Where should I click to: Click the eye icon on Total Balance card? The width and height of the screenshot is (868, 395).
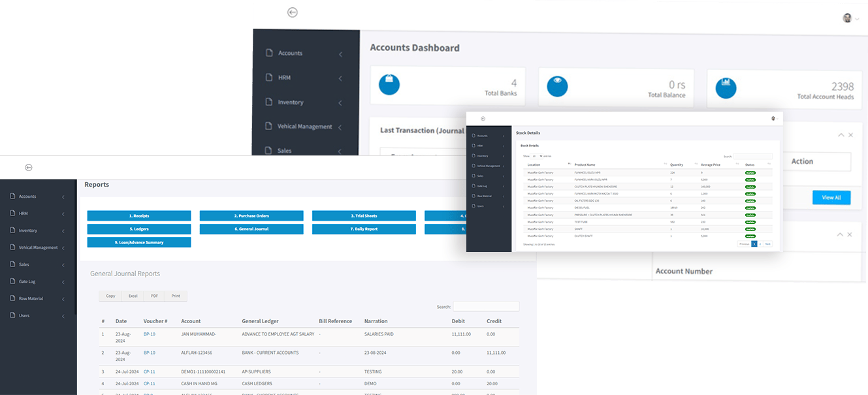(557, 86)
